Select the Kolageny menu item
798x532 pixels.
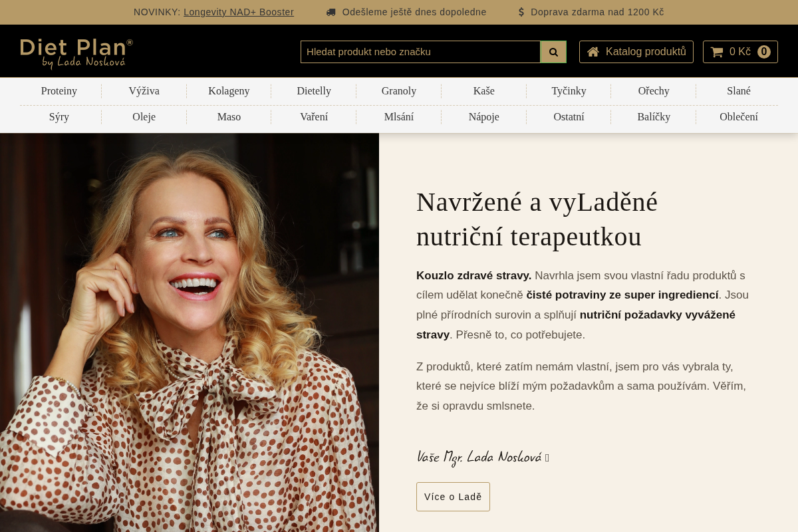(229, 91)
